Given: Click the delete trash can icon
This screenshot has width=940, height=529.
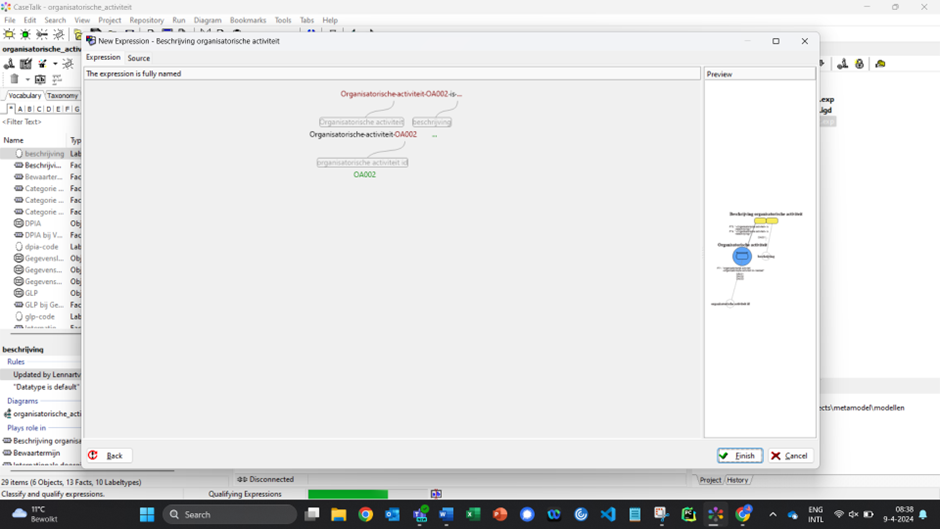Looking at the screenshot, I should 14,79.
